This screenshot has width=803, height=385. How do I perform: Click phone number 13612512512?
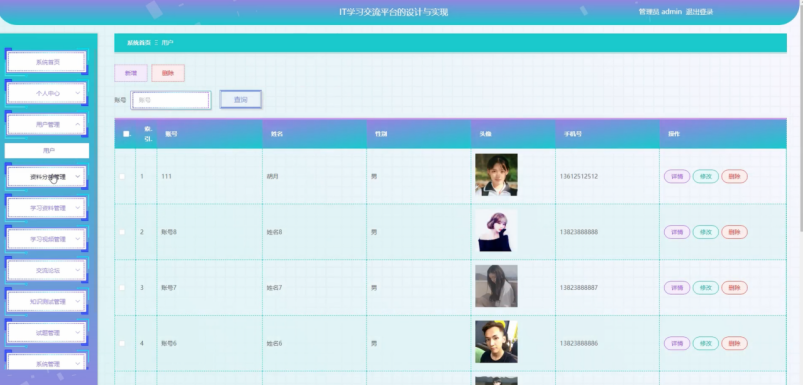coord(579,176)
